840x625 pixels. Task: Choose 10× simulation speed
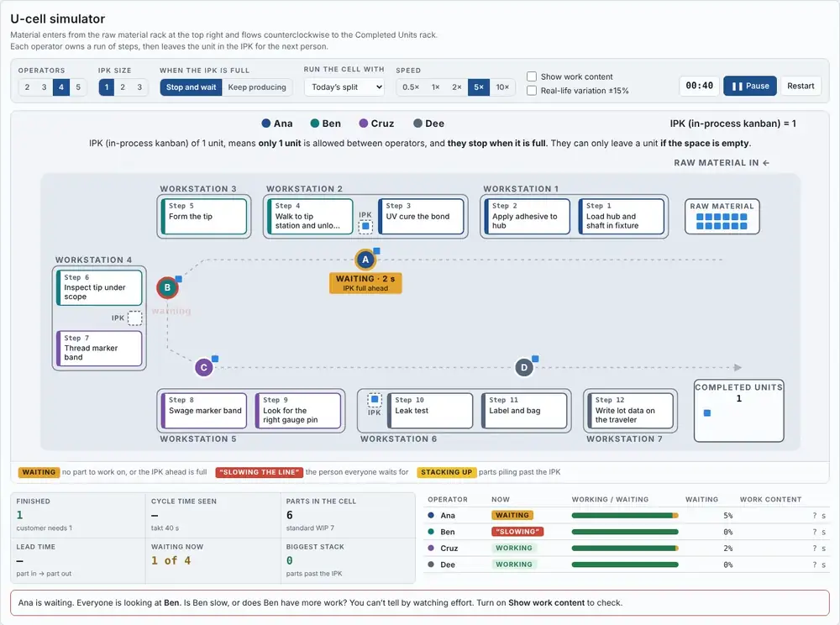502,87
